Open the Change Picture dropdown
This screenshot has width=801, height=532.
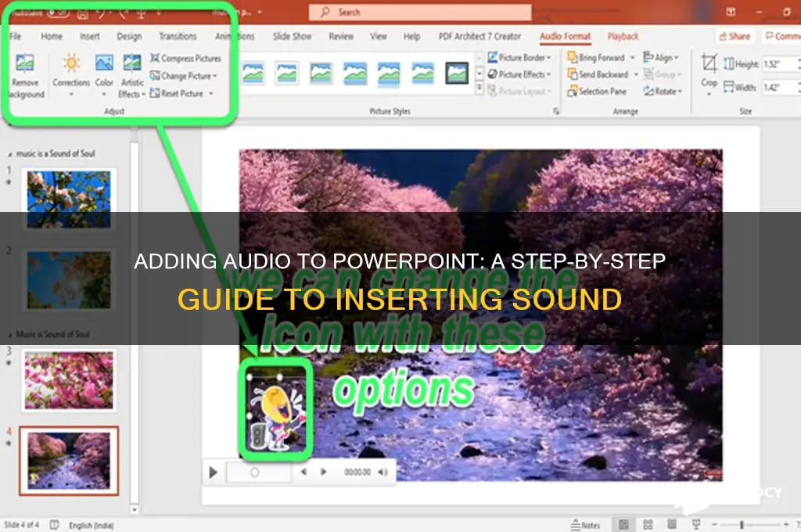[183, 76]
